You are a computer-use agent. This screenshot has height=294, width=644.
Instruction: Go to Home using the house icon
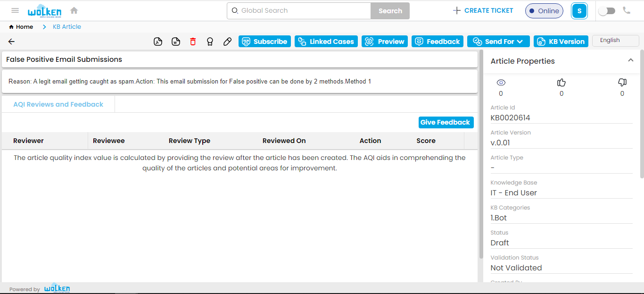pyautogui.click(x=74, y=9)
